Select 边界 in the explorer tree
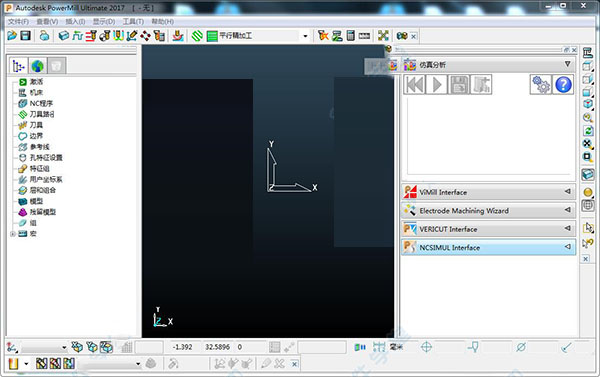 [36, 136]
